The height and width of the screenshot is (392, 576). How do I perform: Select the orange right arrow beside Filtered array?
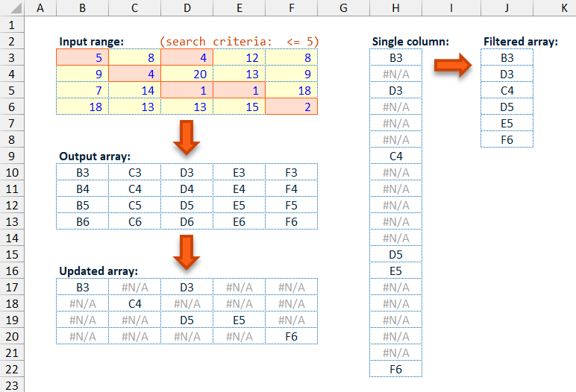tap(453, 65)
